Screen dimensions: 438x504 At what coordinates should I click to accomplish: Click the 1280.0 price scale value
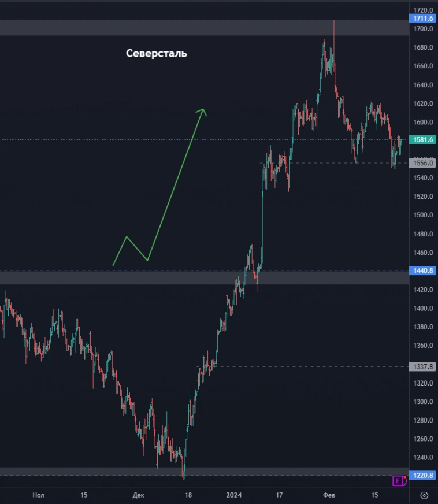[x=423, y=420]
